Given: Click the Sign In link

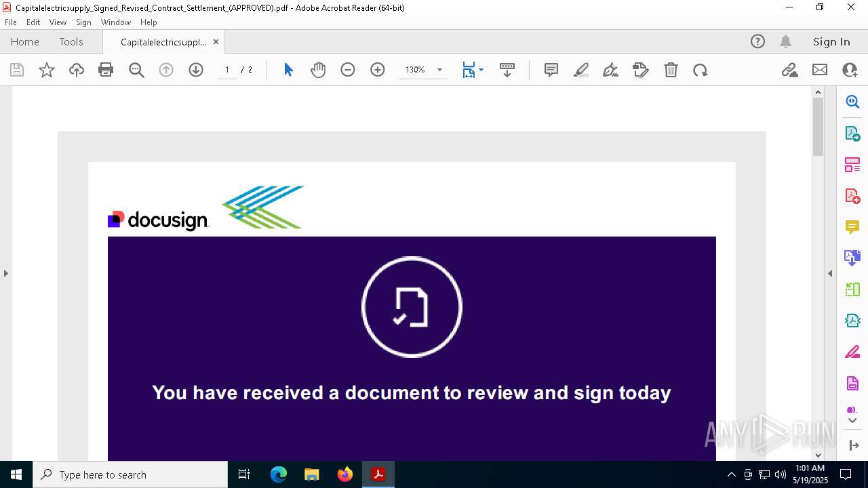Looking at the screenshot, I should point(831,41).
